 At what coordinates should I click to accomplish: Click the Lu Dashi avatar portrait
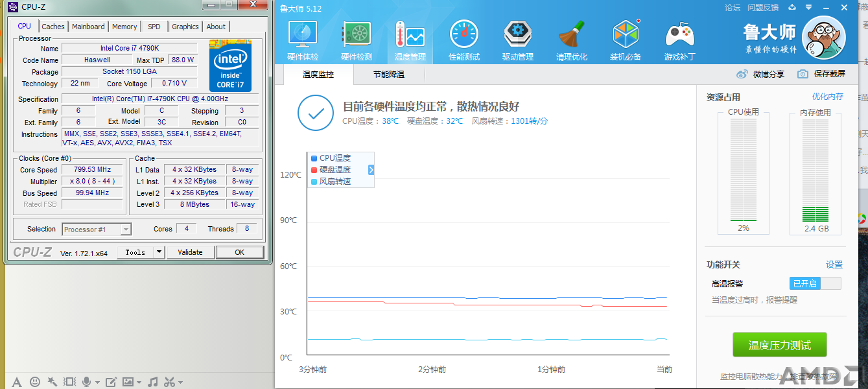pyautogui.click(x=823, y=37)
